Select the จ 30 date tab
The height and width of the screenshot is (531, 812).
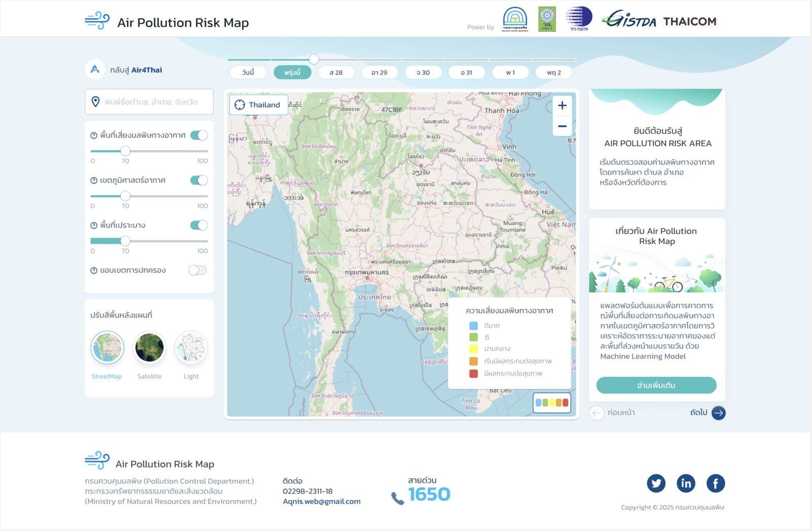click(x=423, y=73)
